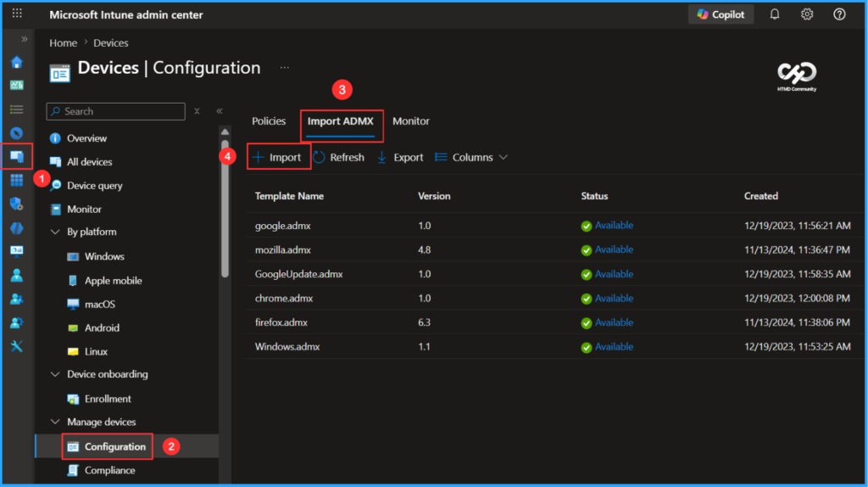Viewport: 868px width, 487px height.
Task: Open the notifications bell icon
Action: [775, 14]
